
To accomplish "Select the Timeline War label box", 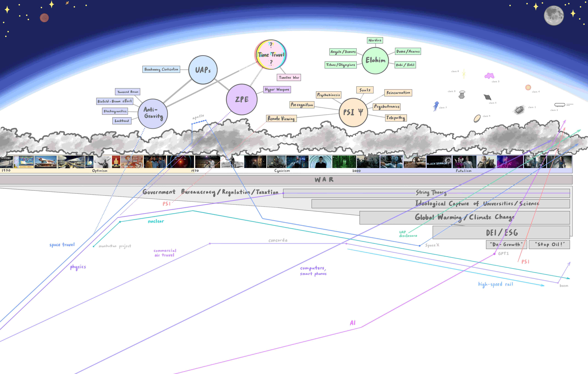I will coord(289,77).
